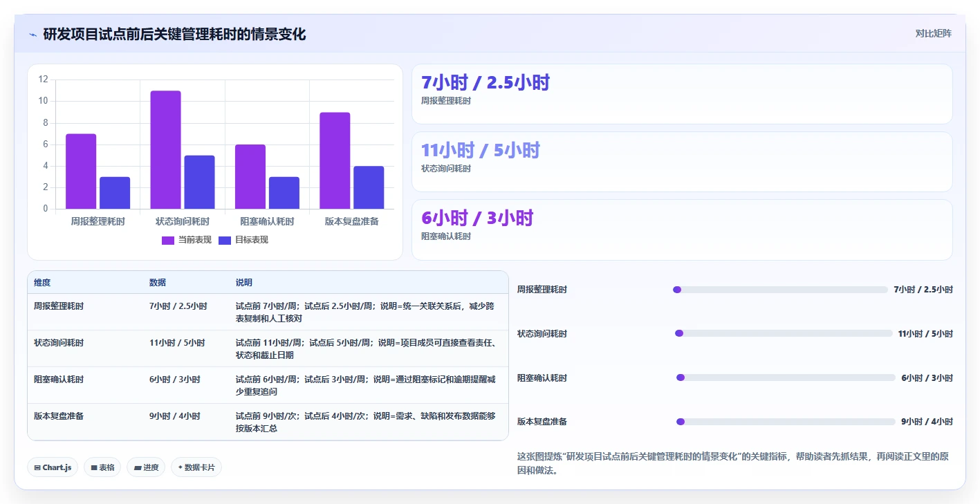
Task: Click the title 研发项目试点前后关键管理耗时的情景变化
Action: [x=174, y=34]
